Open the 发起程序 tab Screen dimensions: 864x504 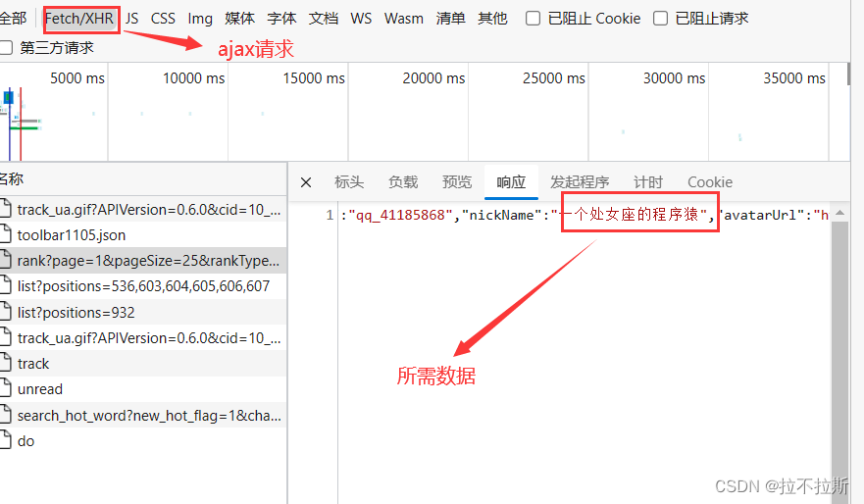580,182
